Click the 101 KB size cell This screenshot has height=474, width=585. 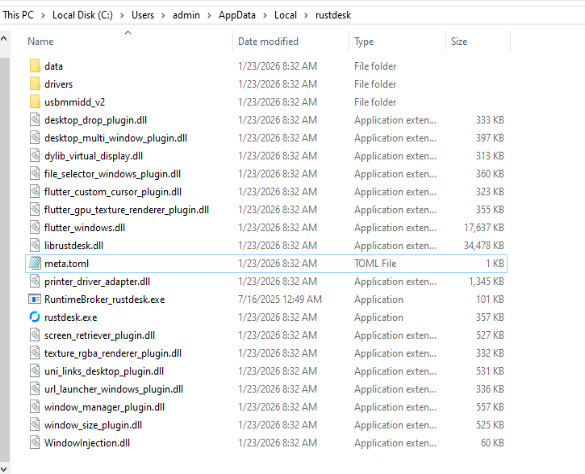click(x=490, y=299)
